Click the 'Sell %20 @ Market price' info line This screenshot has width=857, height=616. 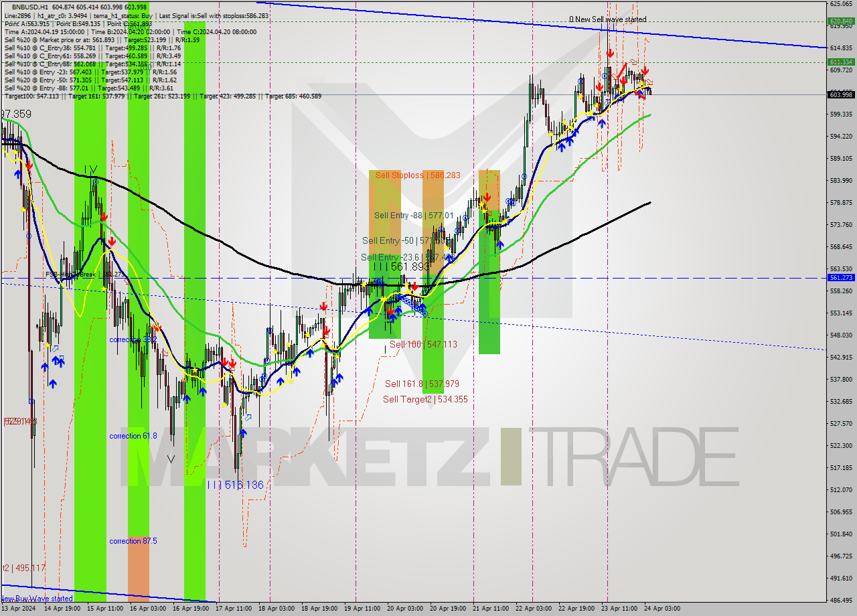pyautogui.click(x=102, y=40)
